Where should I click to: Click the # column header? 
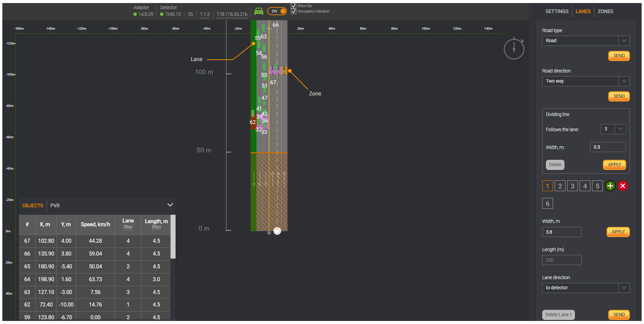coord(27,225)
